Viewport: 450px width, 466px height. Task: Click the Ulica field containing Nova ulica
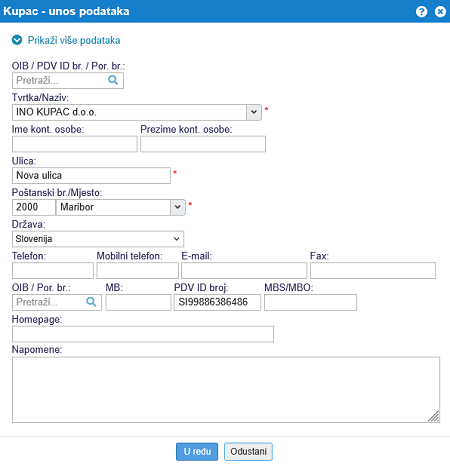click(x=91, y=175)
